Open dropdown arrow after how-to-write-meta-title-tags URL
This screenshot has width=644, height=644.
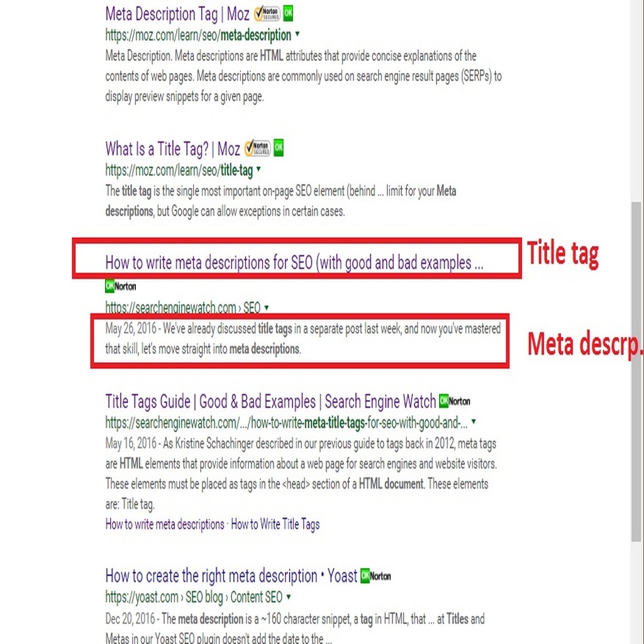click(474, 421)
